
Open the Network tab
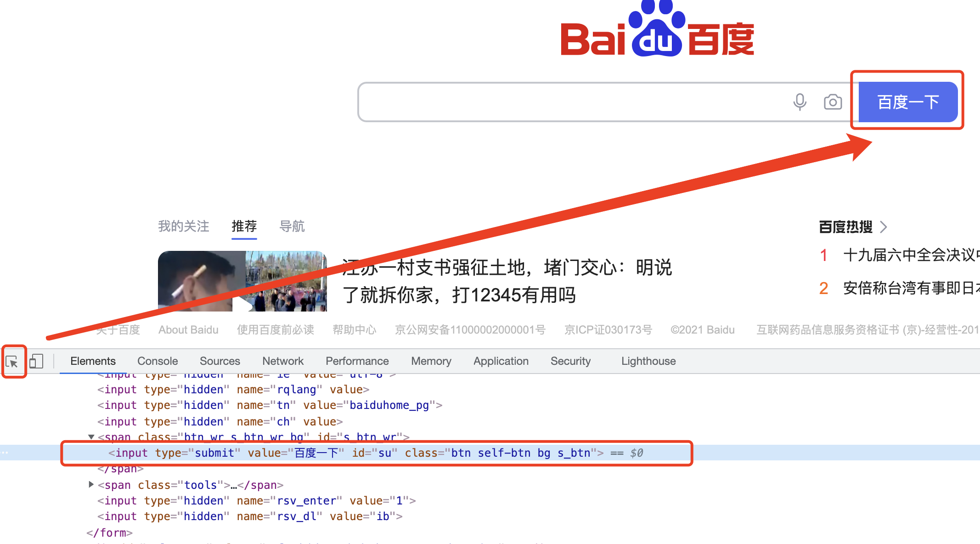click(283, 361)
